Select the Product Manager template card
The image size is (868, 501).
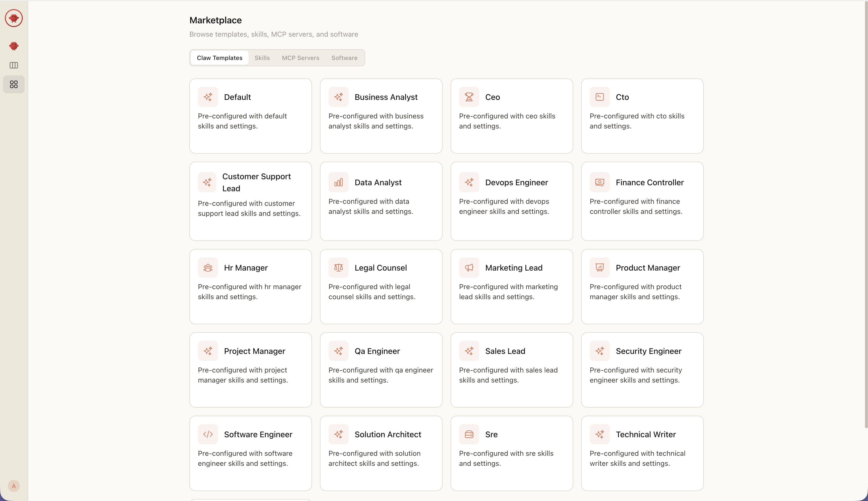642,287
